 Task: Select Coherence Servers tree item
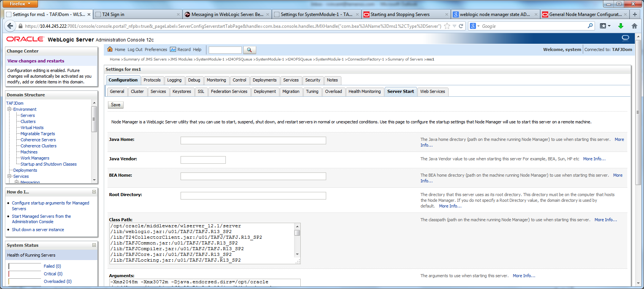38,140
